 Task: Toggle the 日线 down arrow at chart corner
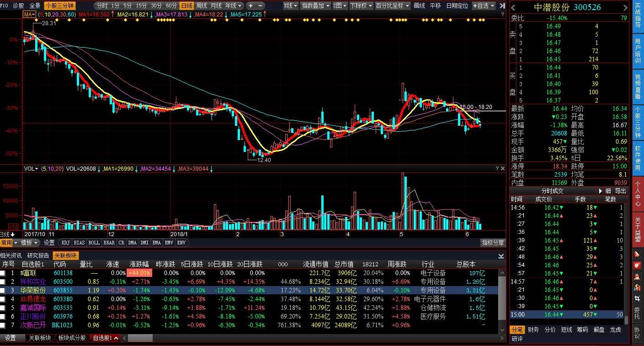(x=13, y=234)
